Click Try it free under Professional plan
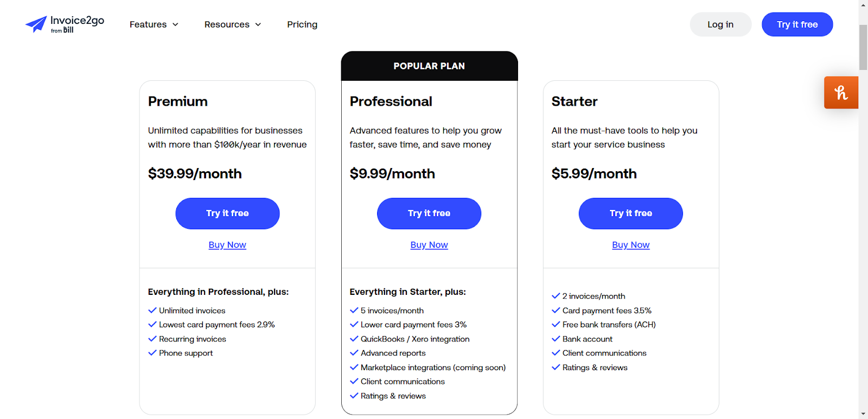This screenshot has width=868, height=419. coord(429,213)
